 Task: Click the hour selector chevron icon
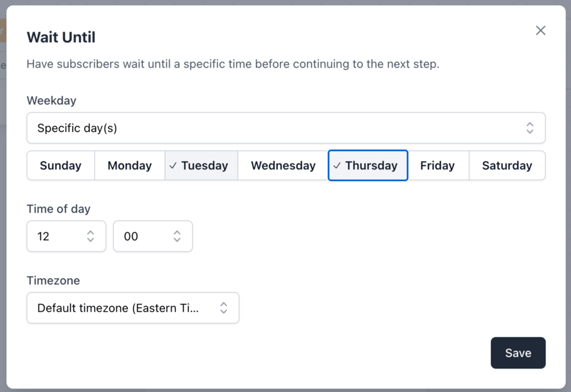[91, 236]
